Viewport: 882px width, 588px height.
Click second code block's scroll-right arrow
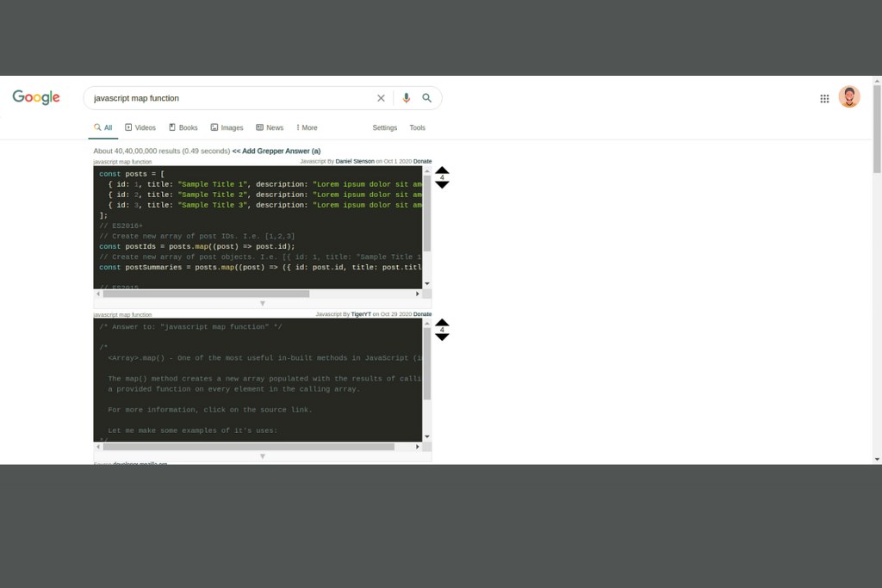pos(418,446)
